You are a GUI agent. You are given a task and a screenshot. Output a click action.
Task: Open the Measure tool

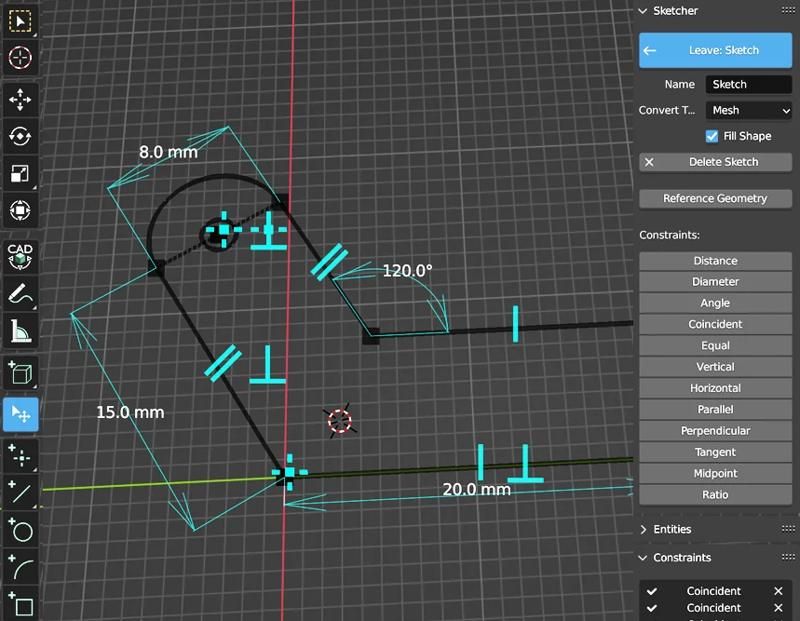point(20,330)
